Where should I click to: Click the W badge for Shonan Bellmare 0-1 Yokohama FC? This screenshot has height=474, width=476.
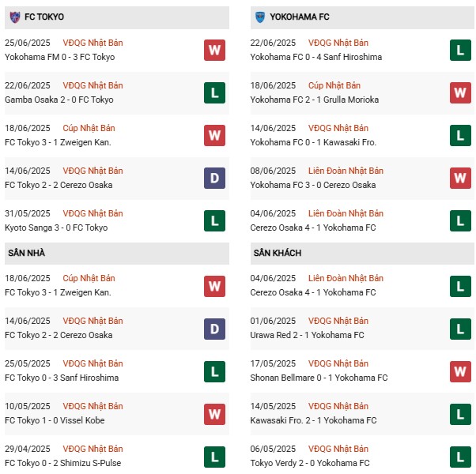tap(460, 371)
